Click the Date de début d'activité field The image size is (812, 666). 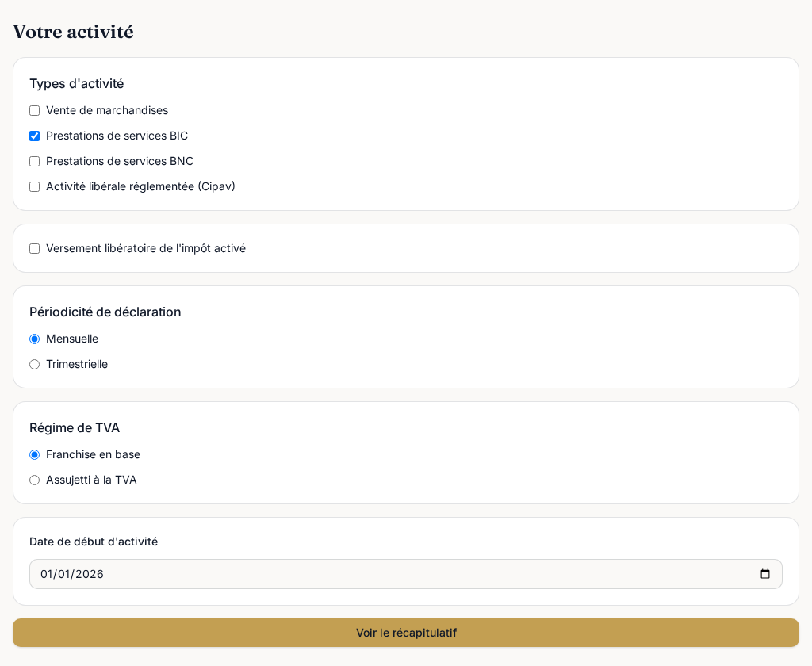pos(405,574)
